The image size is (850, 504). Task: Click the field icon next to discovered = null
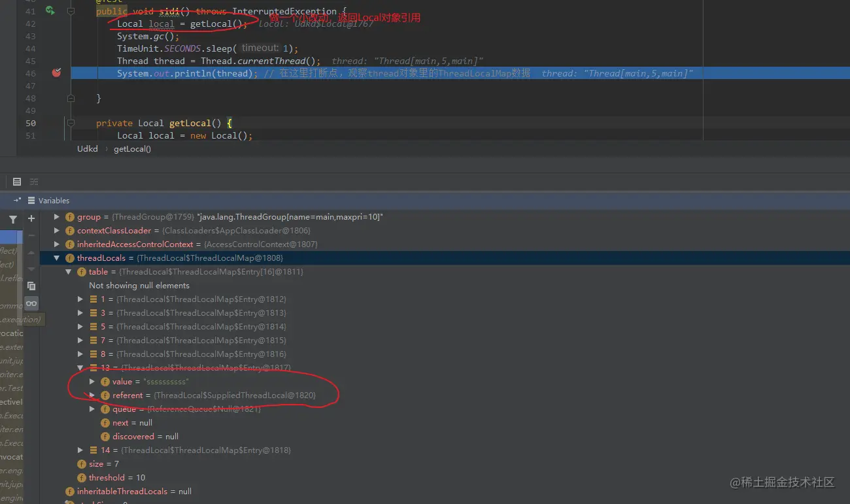click(105, 437)
